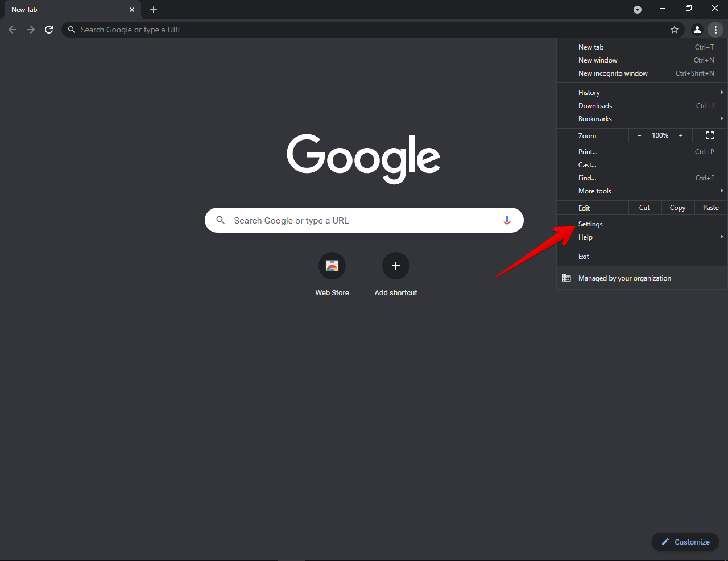
Task: Restore down the Chrome window
Action: (x=689, y=9)
